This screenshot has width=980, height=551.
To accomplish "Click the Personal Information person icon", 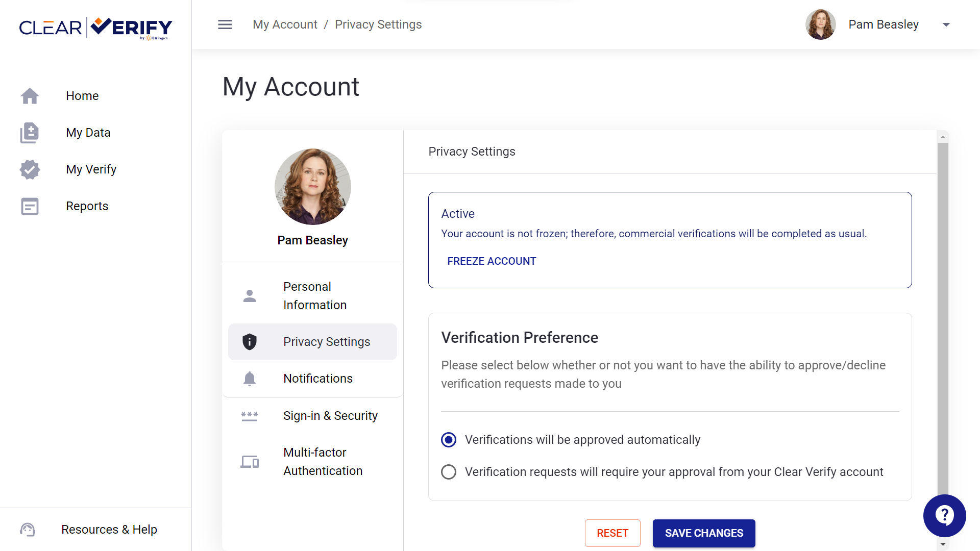I will point(250,296).
